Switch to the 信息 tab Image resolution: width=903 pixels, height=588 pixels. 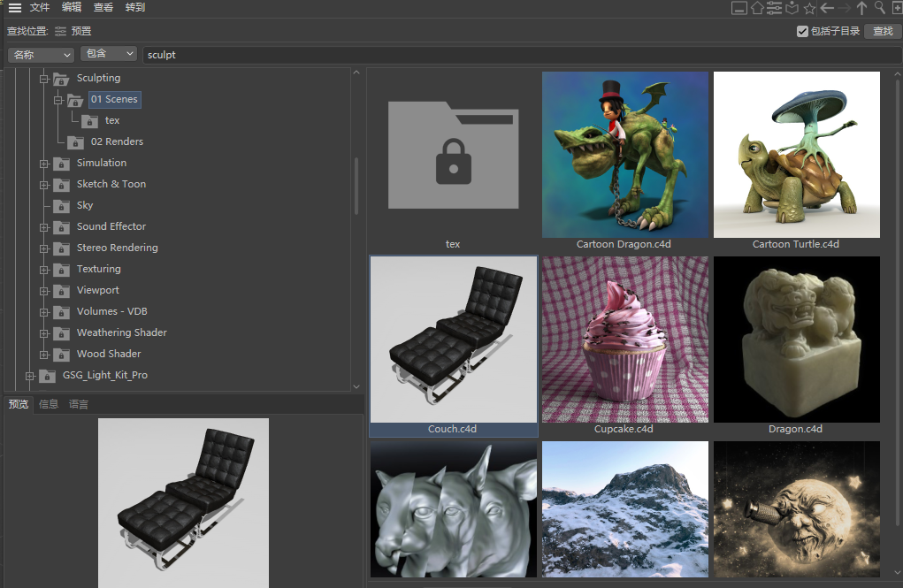coord(49,404)
